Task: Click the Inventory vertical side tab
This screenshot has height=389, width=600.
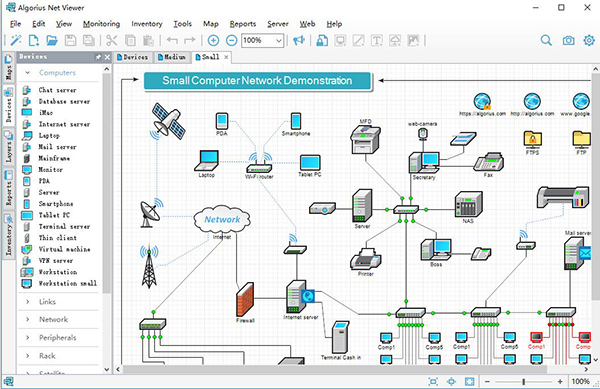Action: pyautogui.click(x=8, y=235)
